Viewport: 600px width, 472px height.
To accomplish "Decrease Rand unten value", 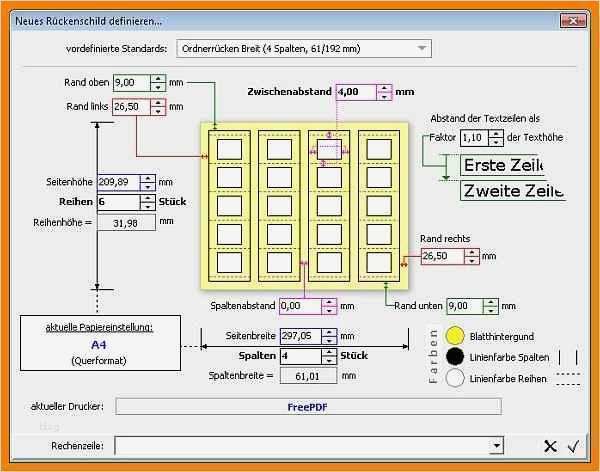I will point(491,310).
